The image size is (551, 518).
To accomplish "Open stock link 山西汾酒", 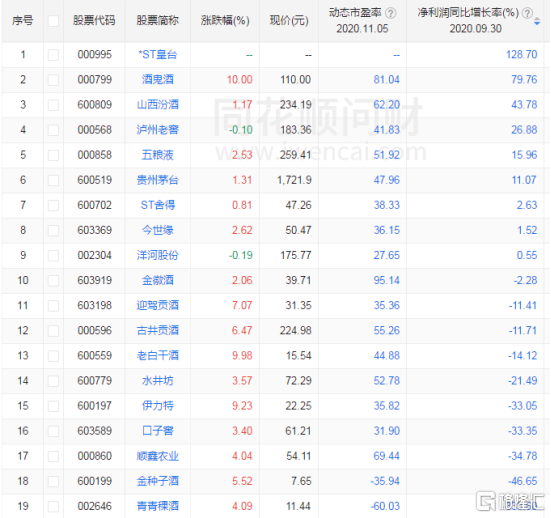I will coord(157,105).
